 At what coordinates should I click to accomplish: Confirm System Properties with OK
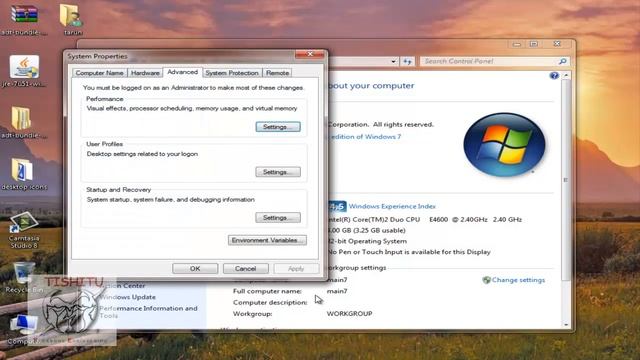pos(195,269)
